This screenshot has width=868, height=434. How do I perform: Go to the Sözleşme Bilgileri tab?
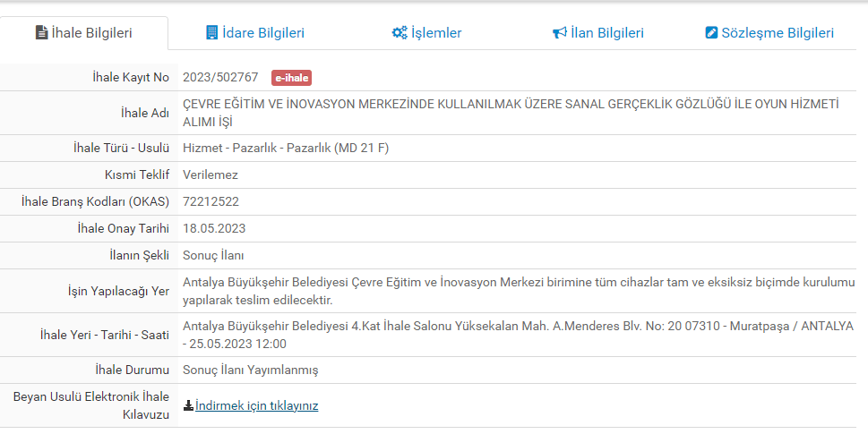point(778,33)
